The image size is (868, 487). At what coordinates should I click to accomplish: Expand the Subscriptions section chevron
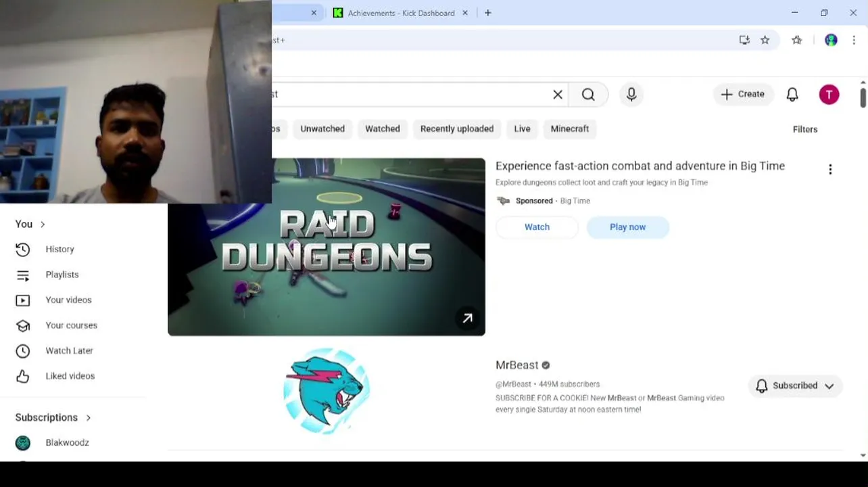pyautogui.click(x=89, y=418)
